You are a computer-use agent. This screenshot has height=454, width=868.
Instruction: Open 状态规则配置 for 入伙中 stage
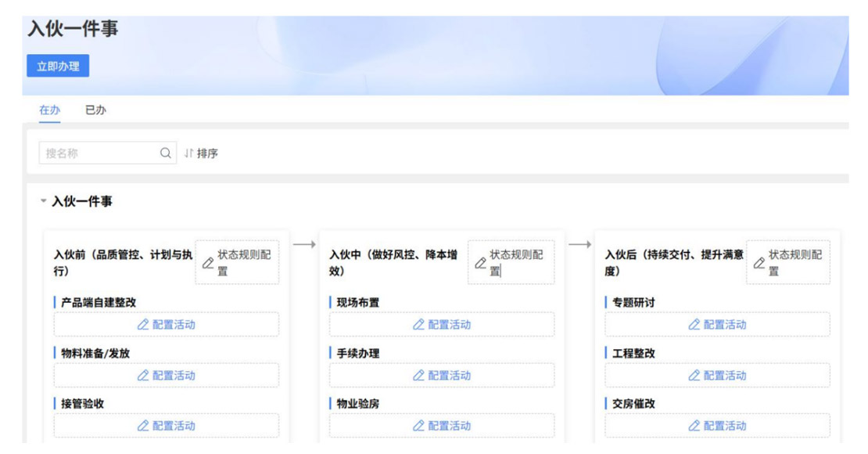511,262
